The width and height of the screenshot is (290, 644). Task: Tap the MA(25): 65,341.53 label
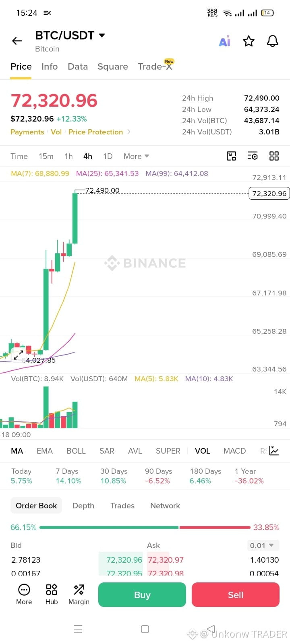point(107,173)
